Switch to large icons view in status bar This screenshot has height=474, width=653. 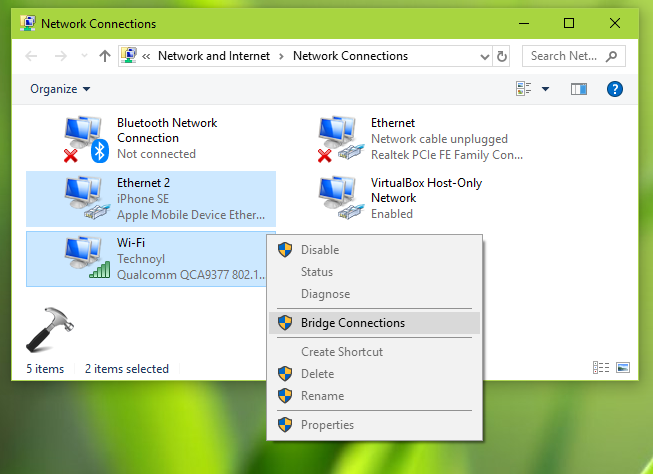tap(623, 369)
